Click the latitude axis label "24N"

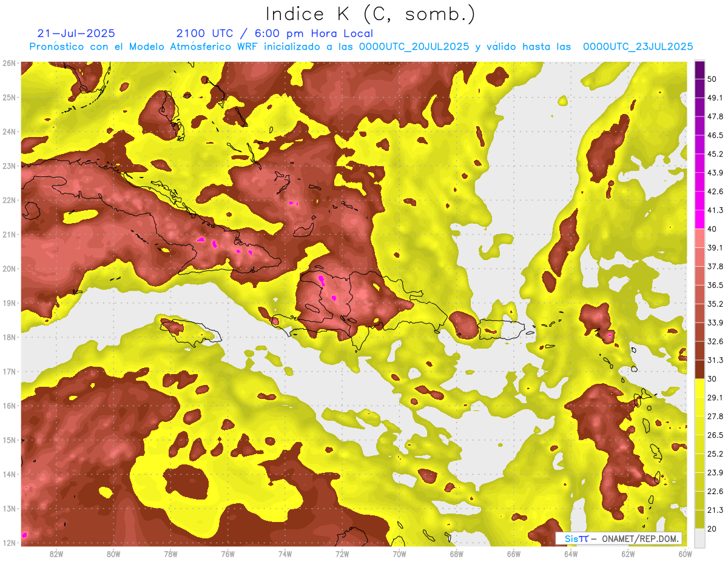click(x=9, y=132)
